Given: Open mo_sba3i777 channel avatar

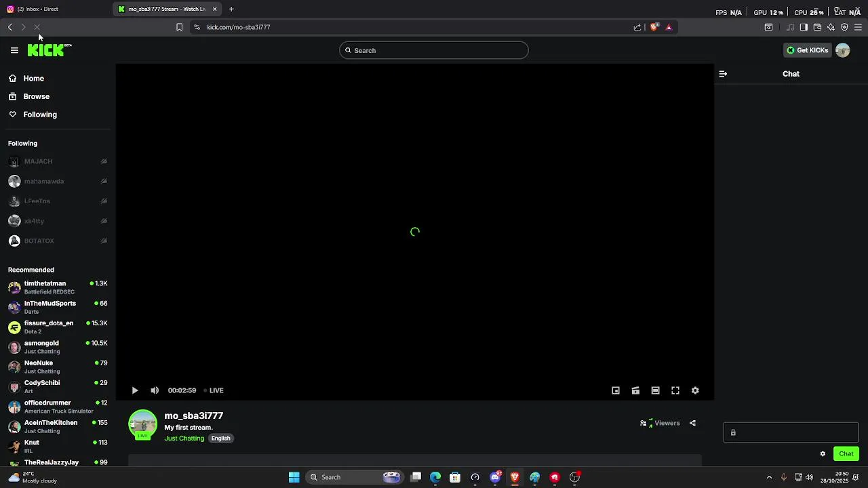Looking at the screenshot, I should pos(143,425).
